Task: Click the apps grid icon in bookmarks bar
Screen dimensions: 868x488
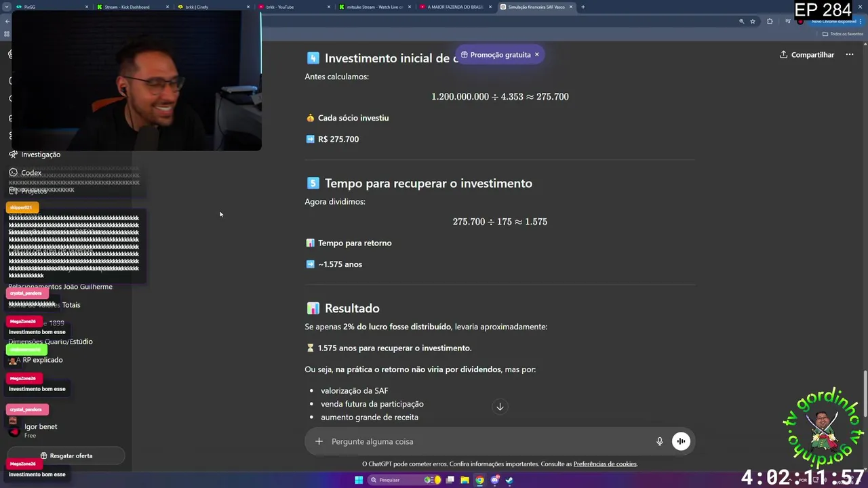Action: pyautogui.click(x=7, y=34)
